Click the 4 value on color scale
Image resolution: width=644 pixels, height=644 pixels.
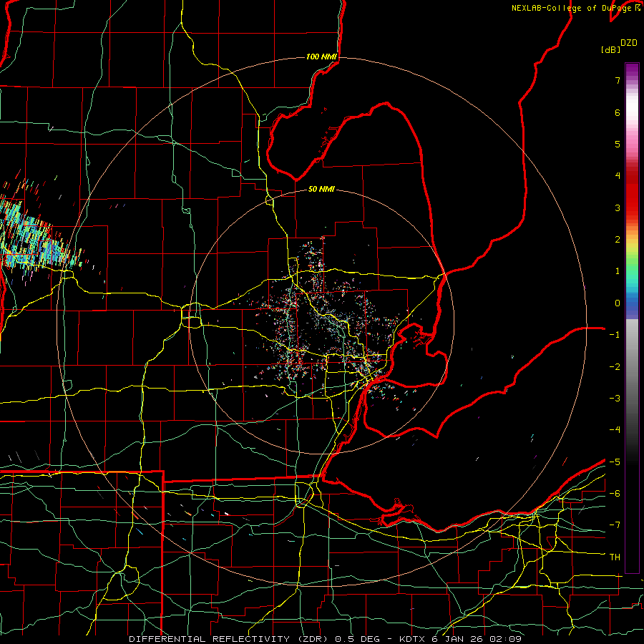(618, 176)
